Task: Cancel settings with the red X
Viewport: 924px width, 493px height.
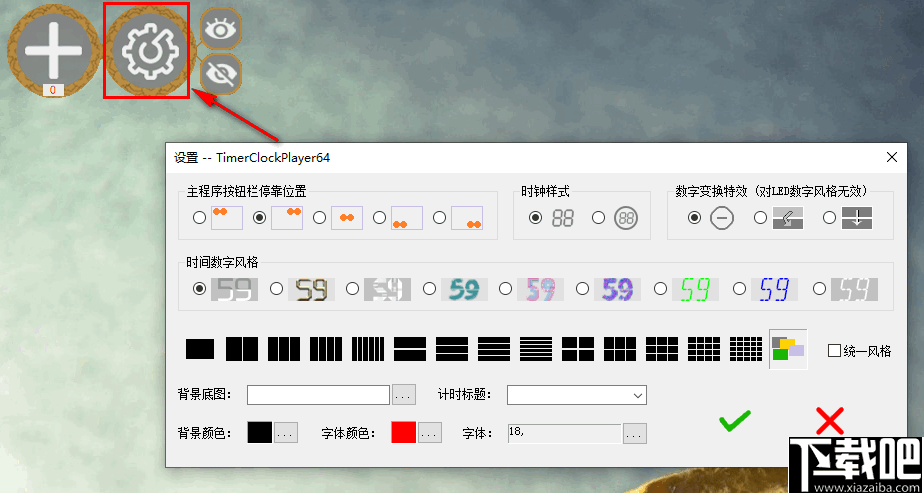Action: pyautogui.click(x=830, y=421)
